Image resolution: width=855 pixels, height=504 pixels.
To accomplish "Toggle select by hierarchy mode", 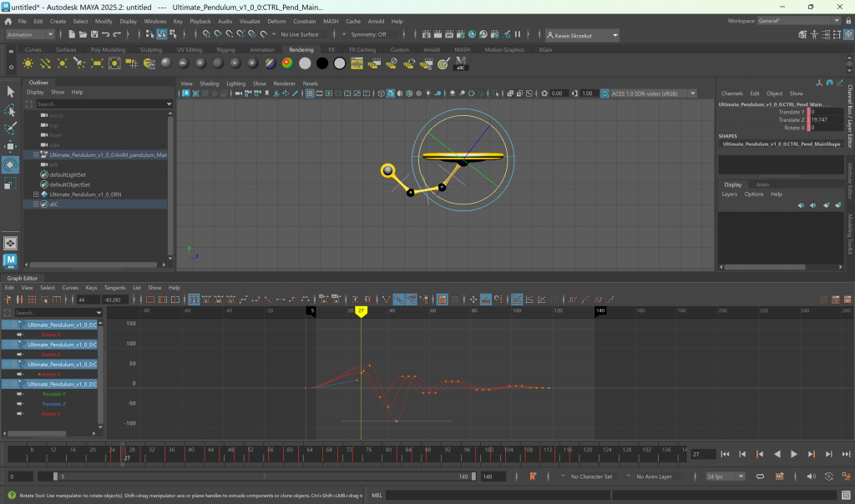I will pos(150,34).
